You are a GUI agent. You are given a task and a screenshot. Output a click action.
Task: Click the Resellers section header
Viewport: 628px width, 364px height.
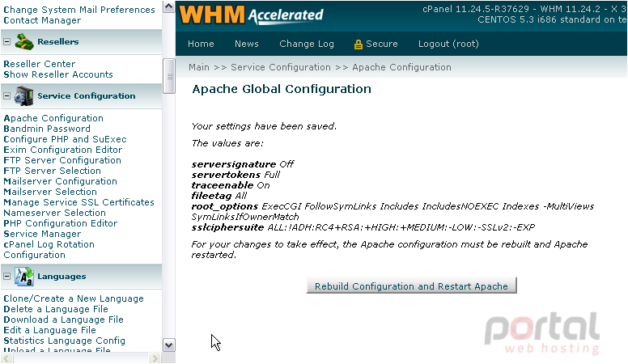[81, 41]
